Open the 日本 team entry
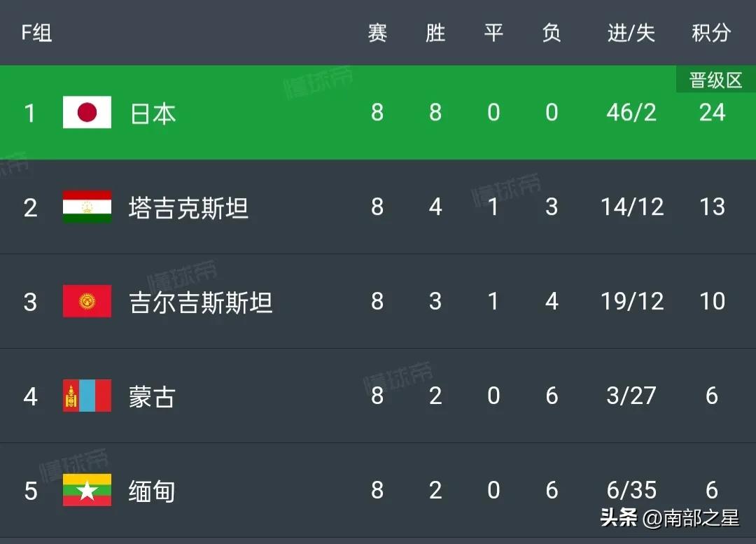 coord(153,113)
